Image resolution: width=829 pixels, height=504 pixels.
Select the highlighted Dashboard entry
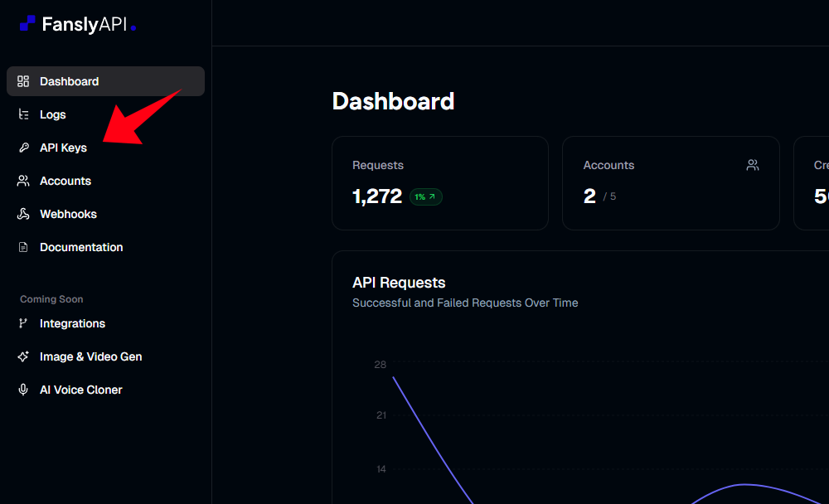click(69, 80)
